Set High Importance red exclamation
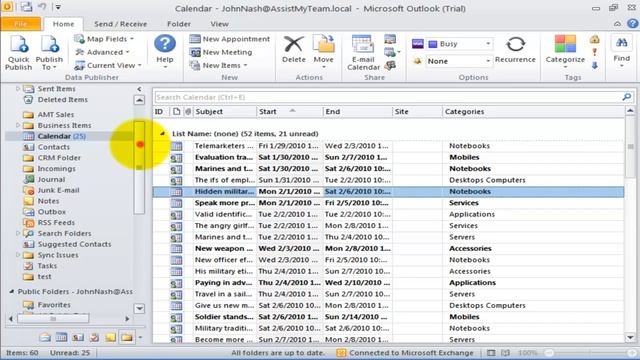 pos(594,52)
